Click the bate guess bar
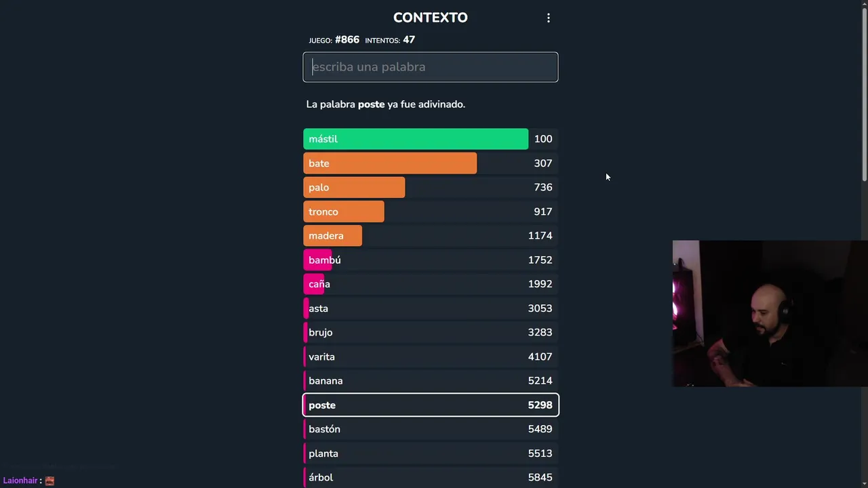 (x=430, y=163)
